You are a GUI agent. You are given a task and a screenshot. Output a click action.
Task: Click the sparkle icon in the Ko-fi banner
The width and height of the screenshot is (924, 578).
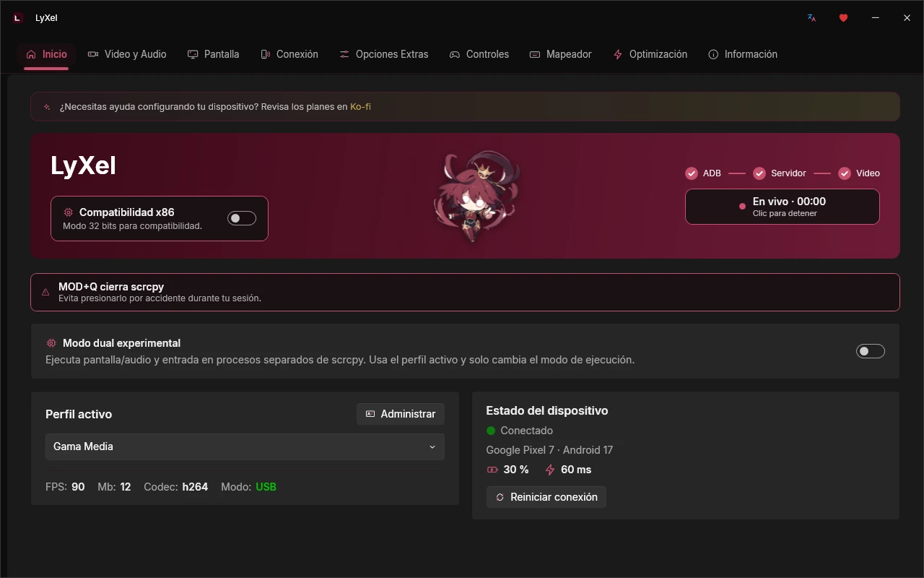[47, 107]
